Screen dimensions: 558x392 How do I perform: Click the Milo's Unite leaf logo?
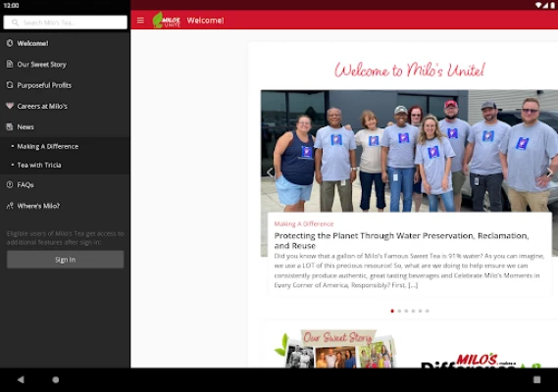[166, 20]
